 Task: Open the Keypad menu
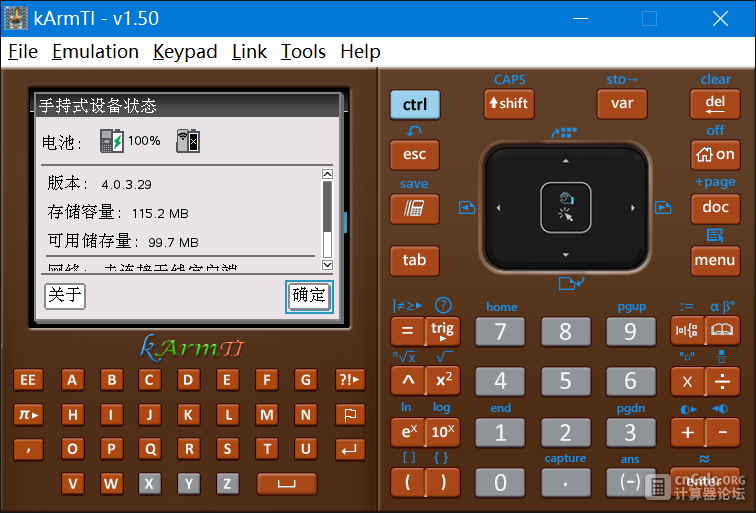click(185, 52)
